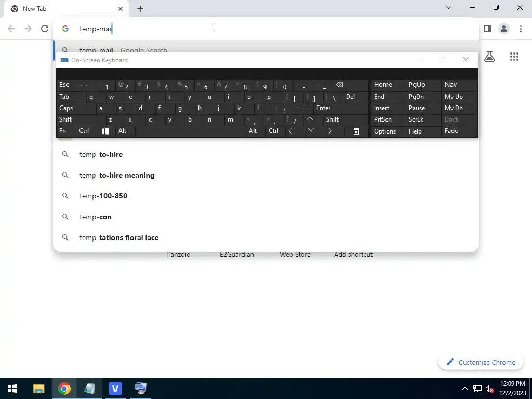Toggle right Shift key on On-Screen Keyboard

coord(345,119)
